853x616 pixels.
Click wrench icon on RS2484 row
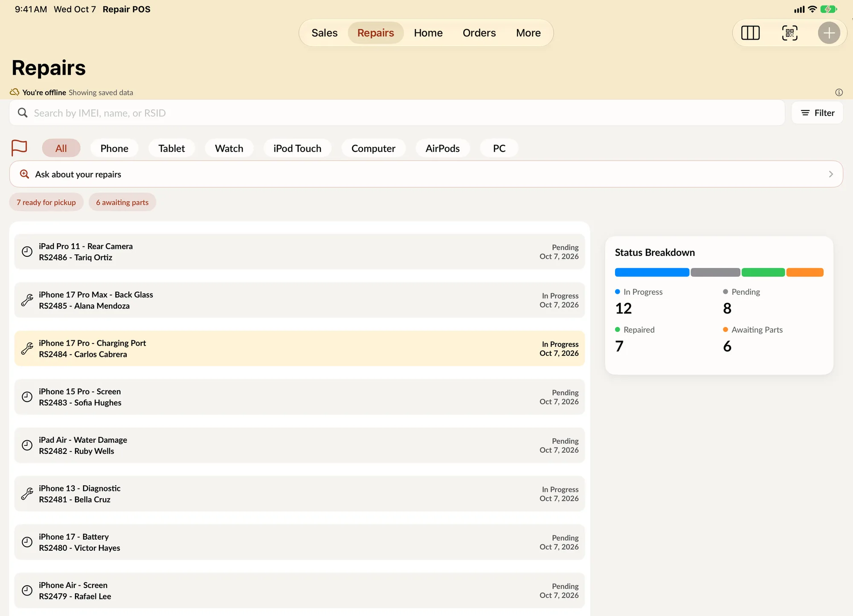click(27, 349)
